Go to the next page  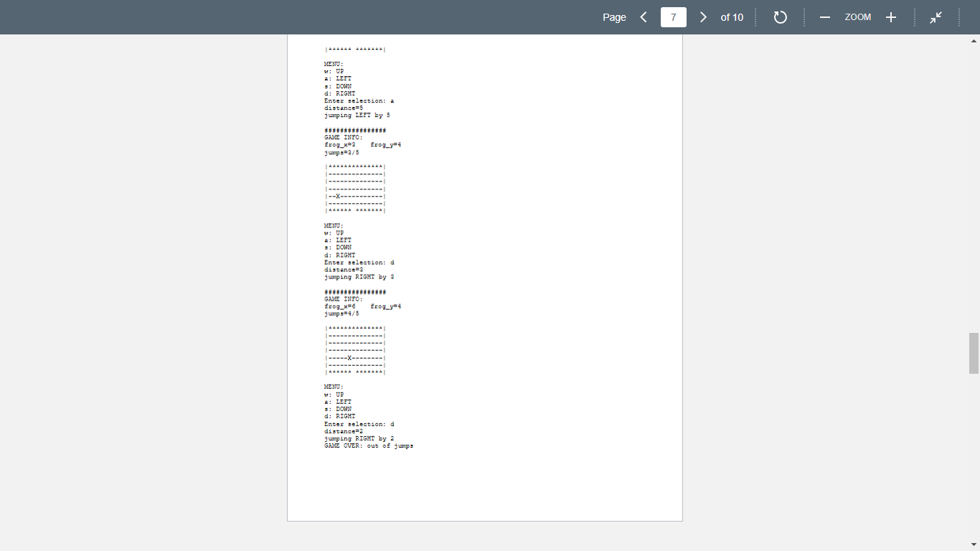click(x=703, y=17)
